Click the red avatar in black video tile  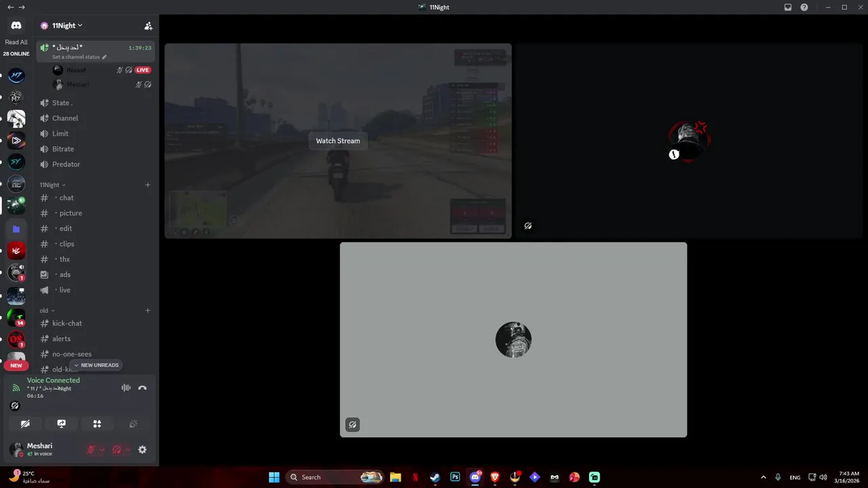pos(689,141)
